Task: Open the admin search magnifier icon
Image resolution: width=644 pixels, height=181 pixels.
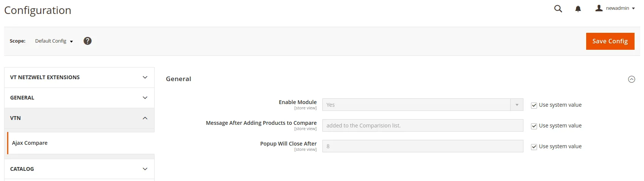Action: pos(558,9)
